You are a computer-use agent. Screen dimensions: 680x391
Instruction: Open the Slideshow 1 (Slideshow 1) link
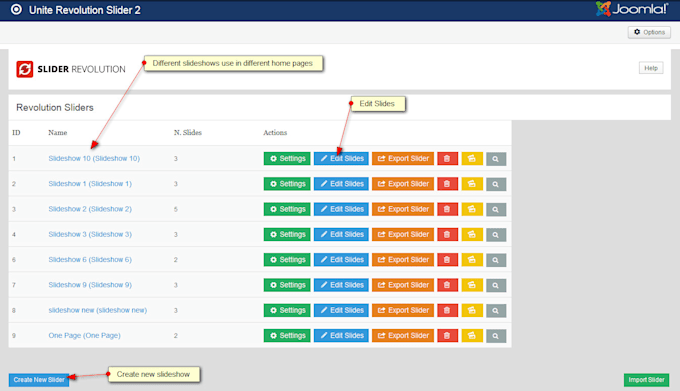(x=90, y=184)
